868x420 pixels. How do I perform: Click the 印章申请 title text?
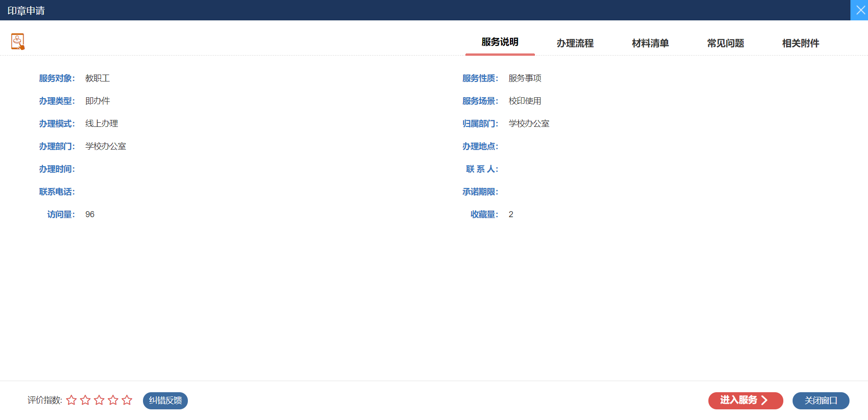click(26, 11)
